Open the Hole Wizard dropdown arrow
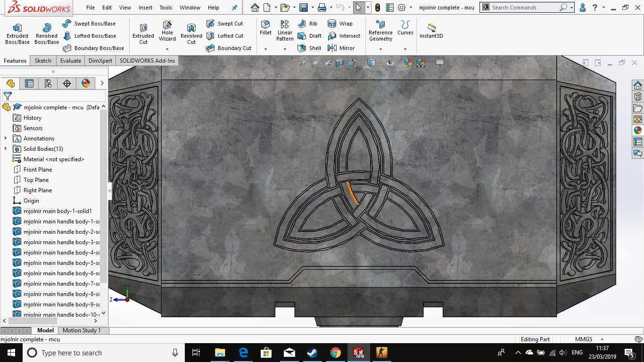This screenshot has width=644, height=362. coord(167,49)
